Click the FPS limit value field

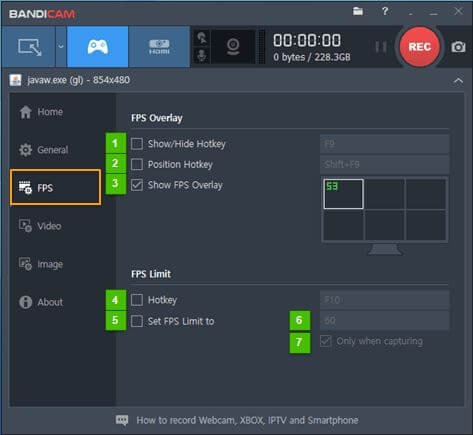point(385,320)
